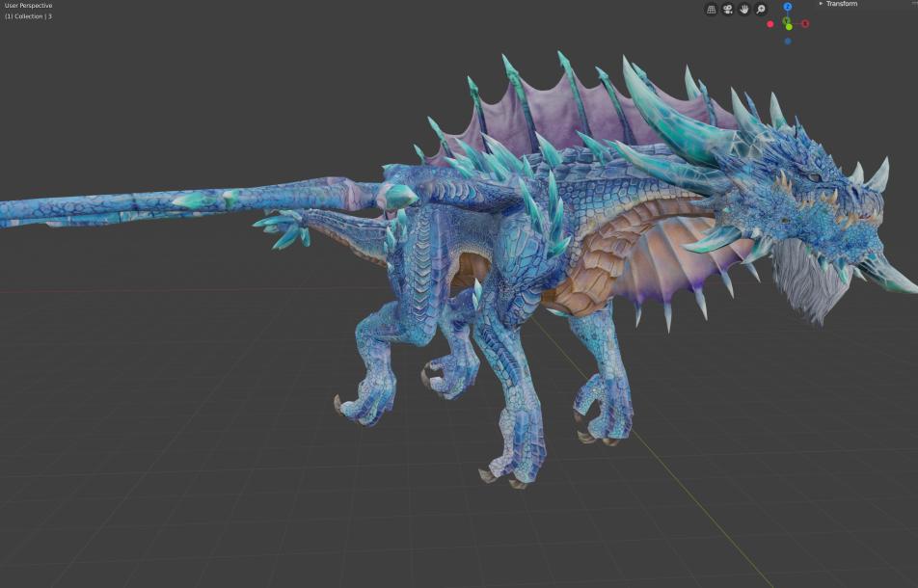Click the zoom magnifier viewport icon
Screen dimensions: 918x588
coord(761,10)
